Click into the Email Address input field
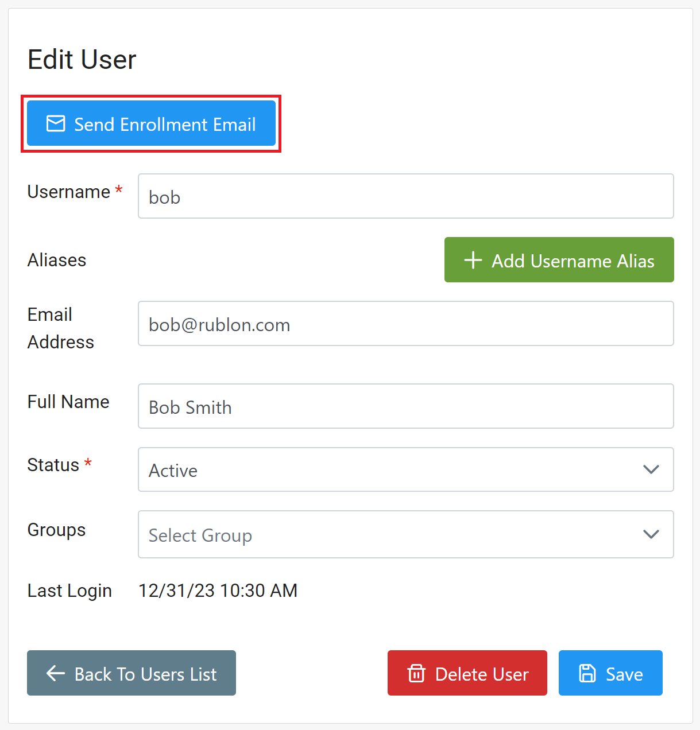 pos(405,324)
